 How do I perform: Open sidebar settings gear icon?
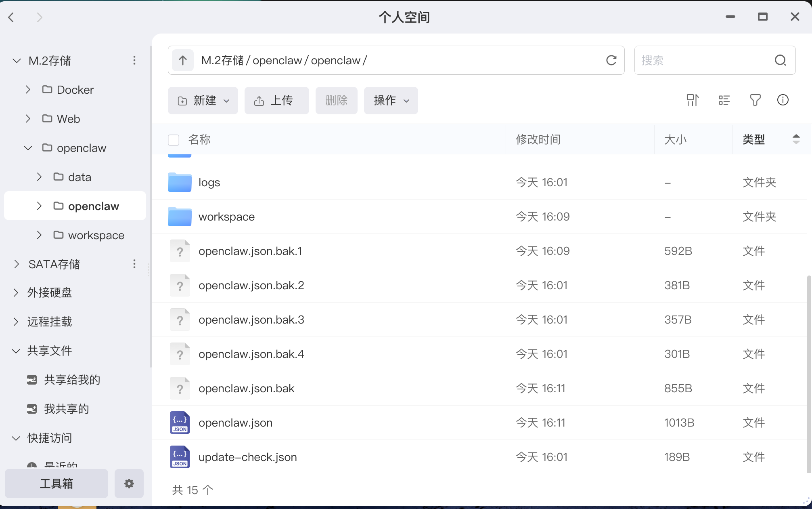point(129,484)
